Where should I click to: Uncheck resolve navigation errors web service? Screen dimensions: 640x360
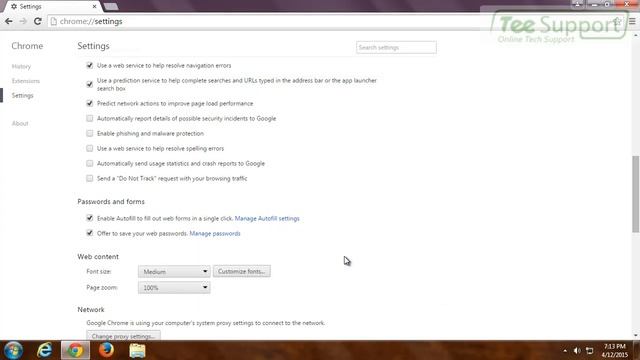point(89,65)
